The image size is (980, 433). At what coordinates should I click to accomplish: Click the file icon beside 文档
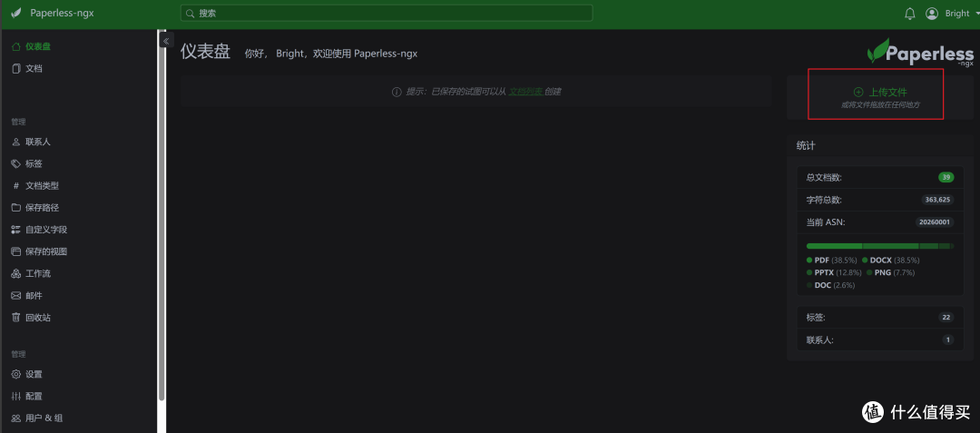tap(16, 69)
